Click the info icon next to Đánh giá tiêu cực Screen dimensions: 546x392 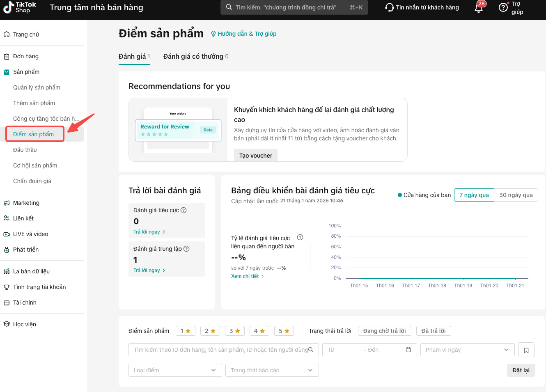click(184, 210)
